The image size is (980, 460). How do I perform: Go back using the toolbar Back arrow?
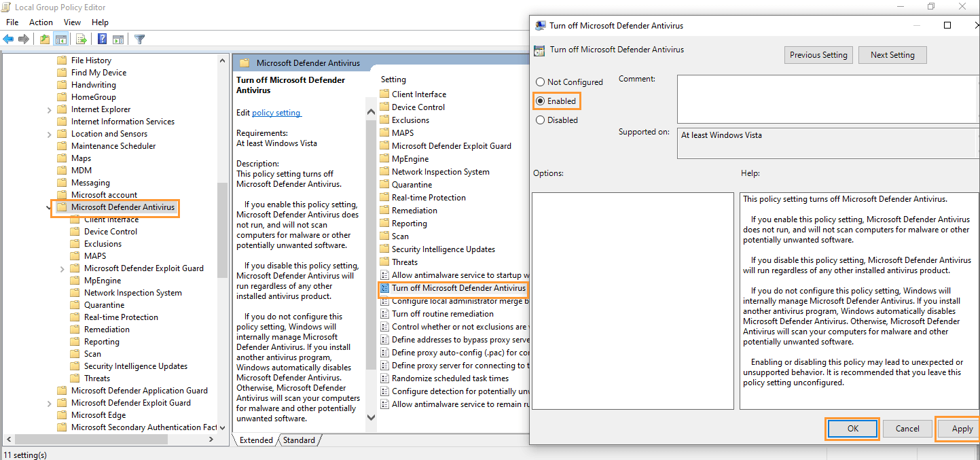pyautogui.click(x=9, y=39)
